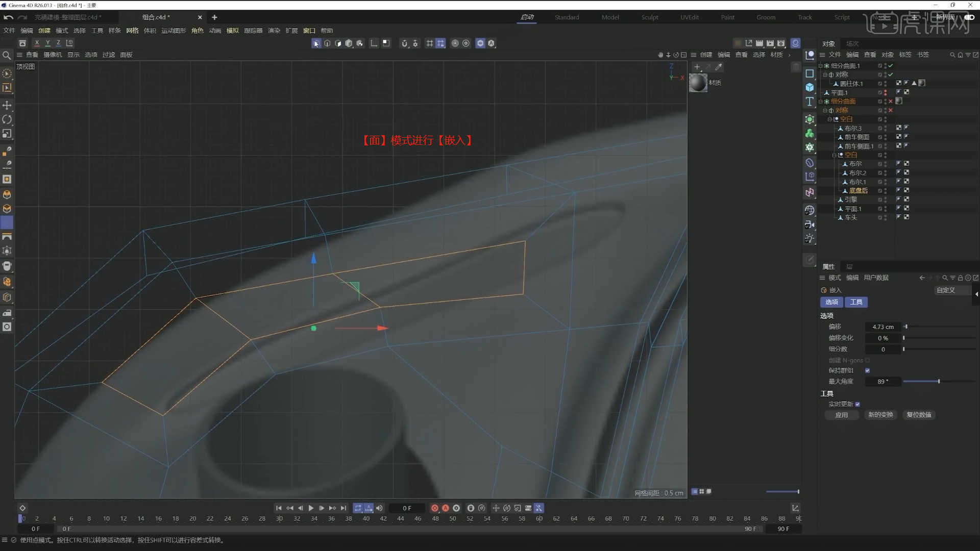Adjust the 最大角度 slider

pos(939,382)
